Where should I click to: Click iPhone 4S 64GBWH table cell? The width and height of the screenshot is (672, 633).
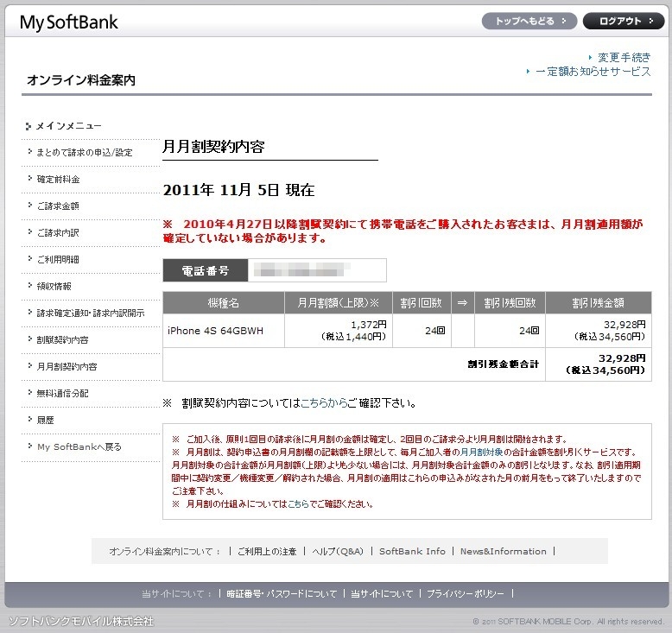pyautogui.click(x=224, y=331)
